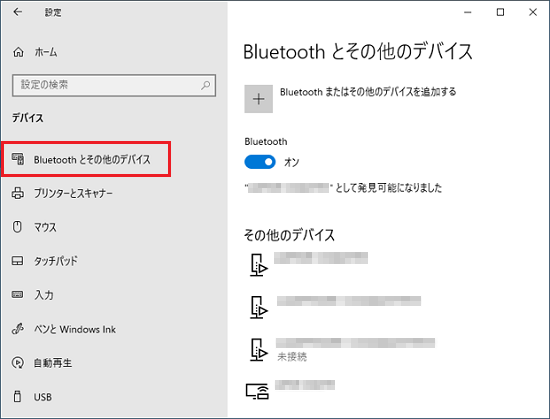Click the デバイス sidebar heading

pyautogui.click(x=28, y=118)
